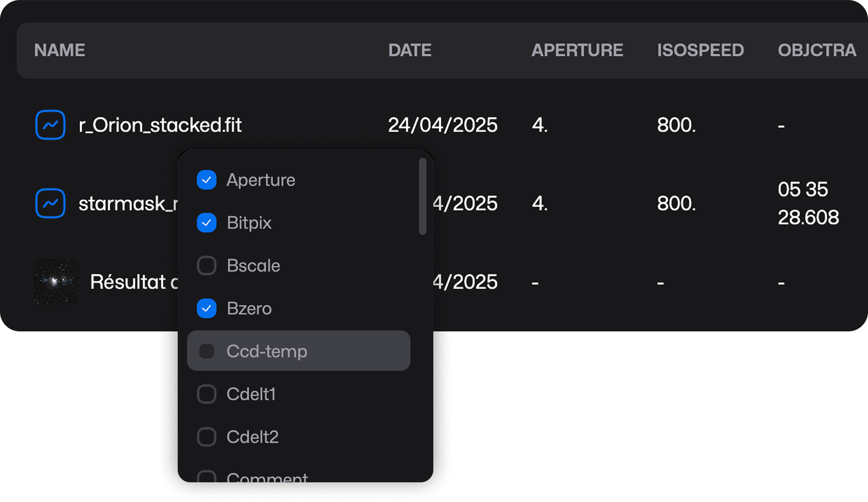The image size is (868, 502).
Task: Check the Cdelt2 column option
Action: point(206,437)
